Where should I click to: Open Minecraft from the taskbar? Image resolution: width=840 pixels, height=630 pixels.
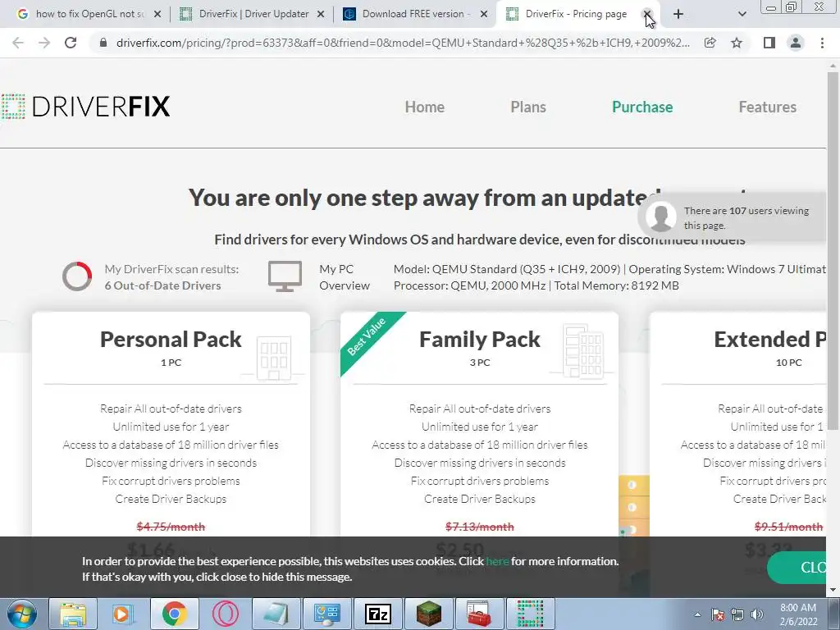pos(428,614)
